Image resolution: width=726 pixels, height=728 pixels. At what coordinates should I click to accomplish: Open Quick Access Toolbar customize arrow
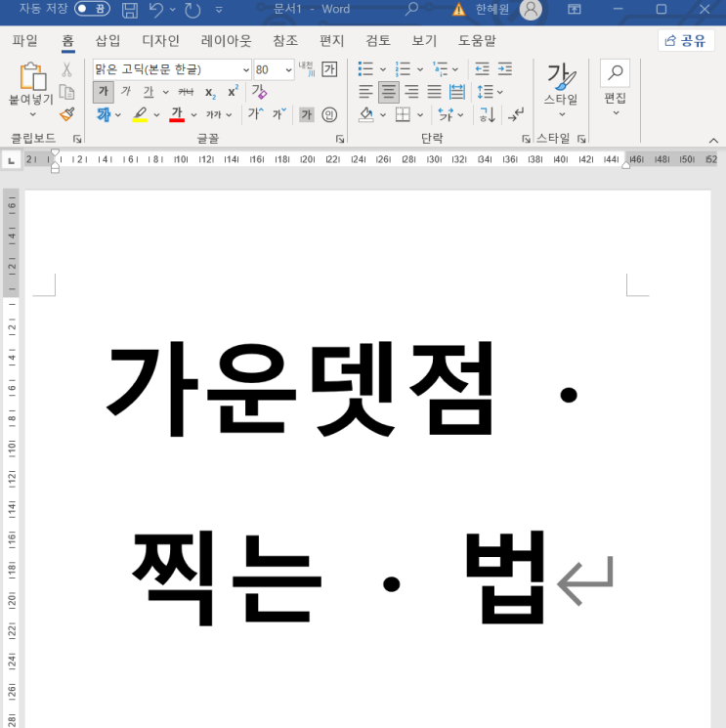click(219, 10)
